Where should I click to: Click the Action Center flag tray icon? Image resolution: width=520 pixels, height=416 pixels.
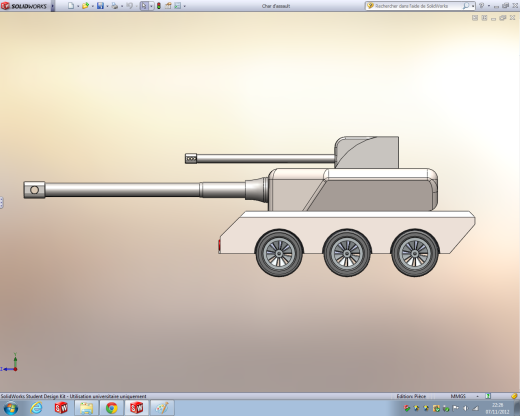456,408
